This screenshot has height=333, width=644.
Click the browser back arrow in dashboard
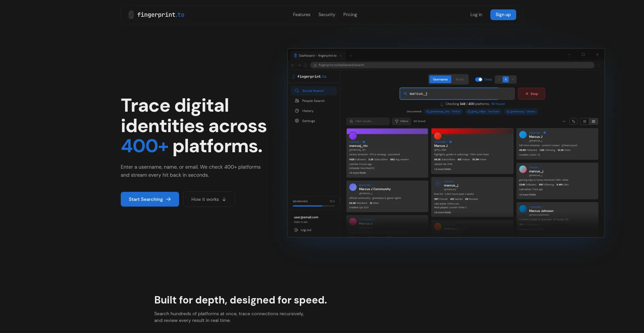(x=293, y=65)
